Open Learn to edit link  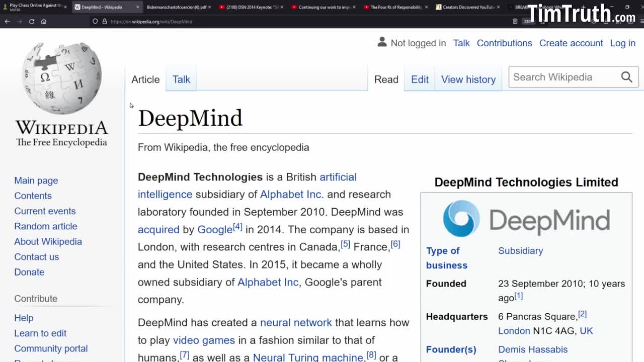coord(40,333)
